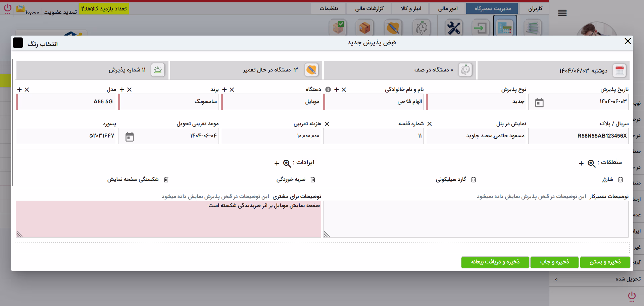Delete the شارژر accessory with trash icon
This screenshot has width=644, height=306.
pos(621,180)
